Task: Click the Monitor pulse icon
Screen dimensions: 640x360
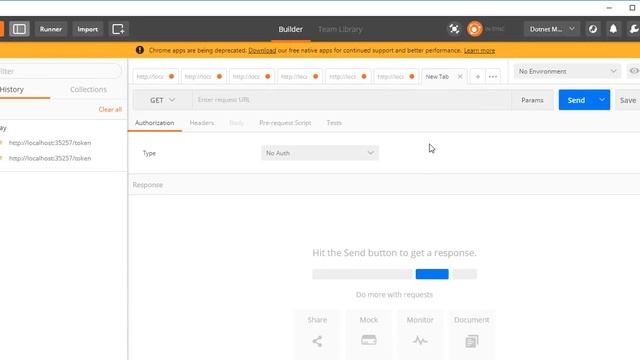Action: pyautogui.click(x=420, y=340)
